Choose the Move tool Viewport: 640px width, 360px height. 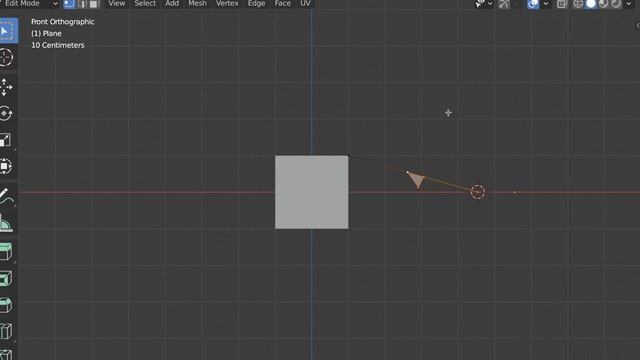(x=6, y=87)
